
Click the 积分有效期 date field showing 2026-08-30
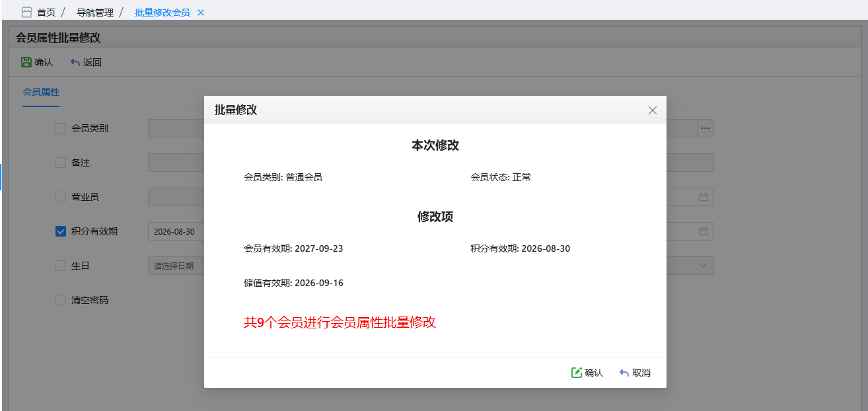[x=175, y=231]
